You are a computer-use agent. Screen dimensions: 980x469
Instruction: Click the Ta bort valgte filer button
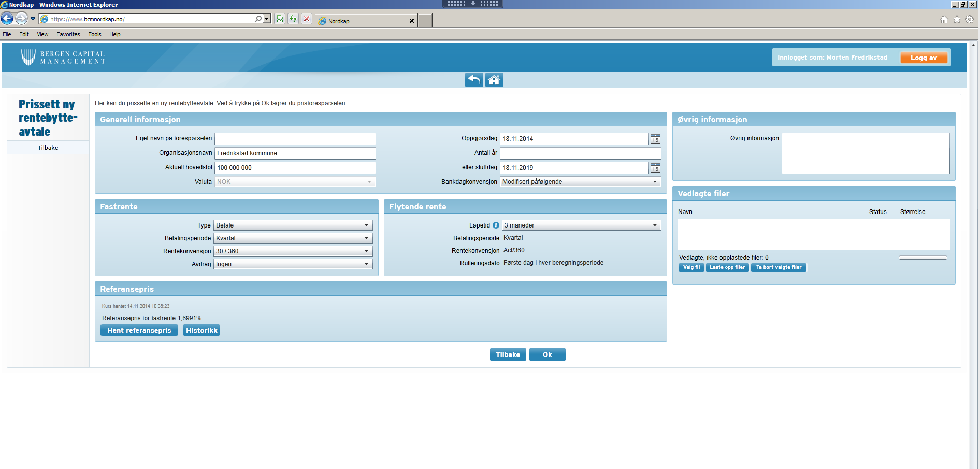point(779,267)
